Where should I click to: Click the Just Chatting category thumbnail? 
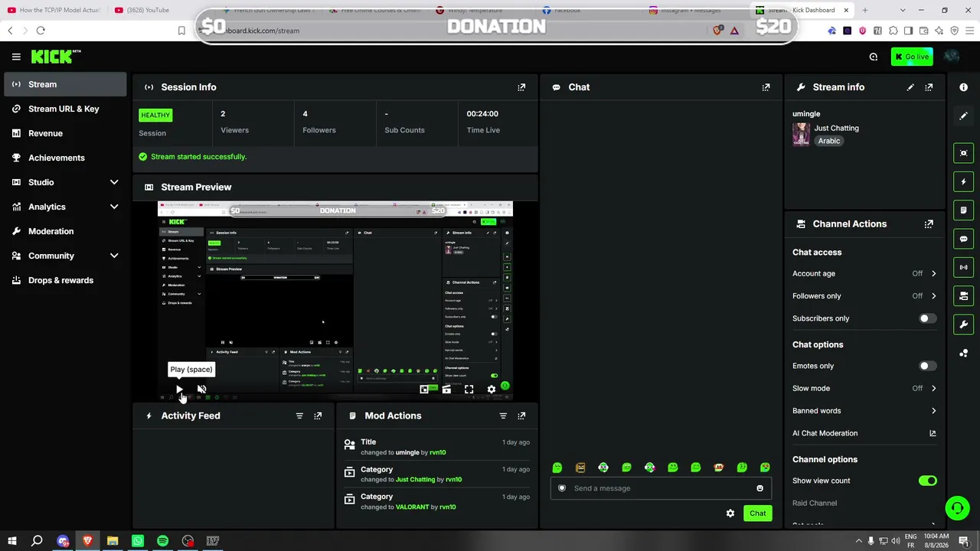(801, 134)
